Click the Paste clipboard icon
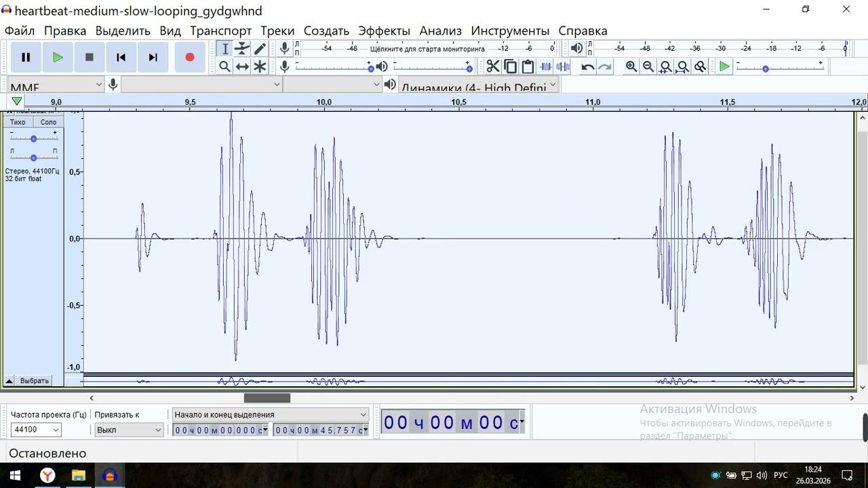This screenshot has width=868, height=488. [x=528, y=66]
